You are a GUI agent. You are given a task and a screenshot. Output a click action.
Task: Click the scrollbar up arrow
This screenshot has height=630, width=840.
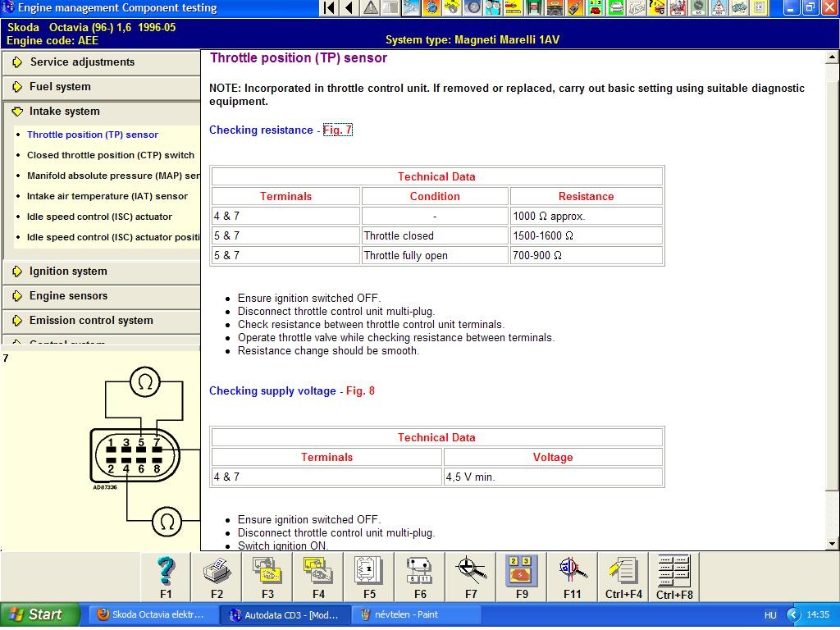(832, 57)
